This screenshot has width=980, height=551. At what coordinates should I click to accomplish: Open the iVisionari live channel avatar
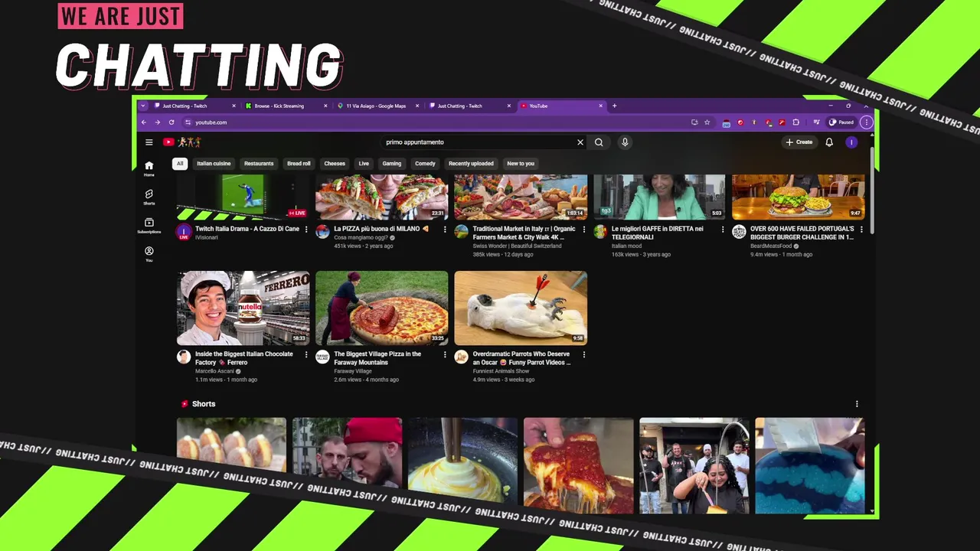pyautogui.click(x=184, y=232)
